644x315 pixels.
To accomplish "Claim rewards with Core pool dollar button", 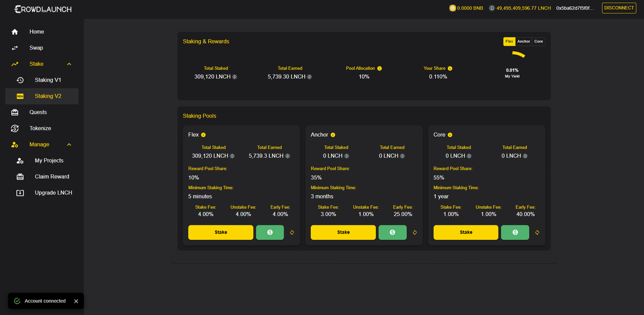I will 515,232.
